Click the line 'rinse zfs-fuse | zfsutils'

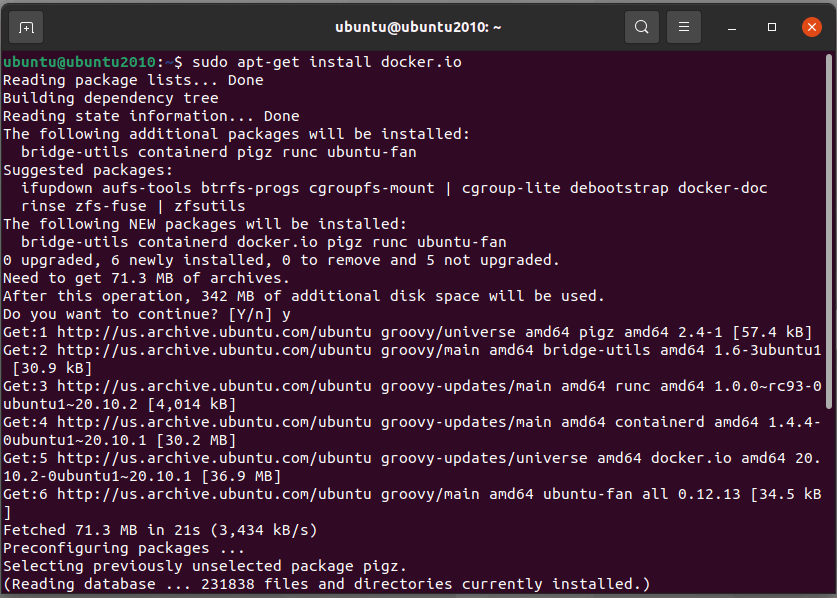(x=133, y=206)
